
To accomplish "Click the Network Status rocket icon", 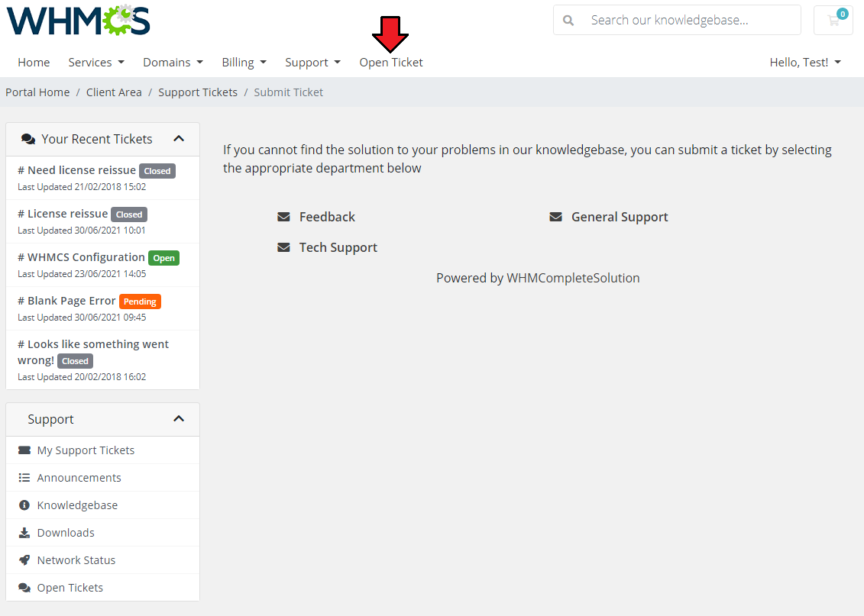I will (24, 560).
